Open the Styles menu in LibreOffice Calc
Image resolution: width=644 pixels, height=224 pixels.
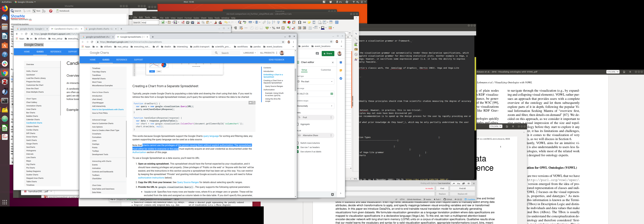(x=196, y=18)
